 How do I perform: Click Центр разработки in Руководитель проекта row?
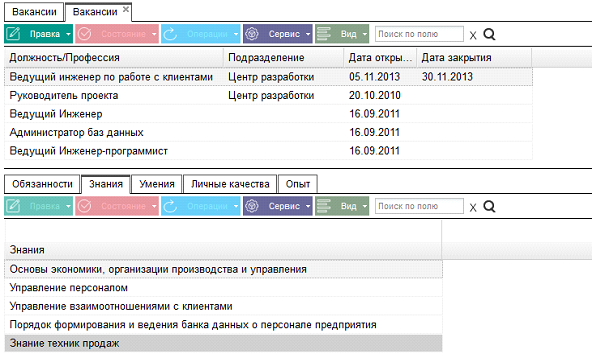tap(271, 96)
